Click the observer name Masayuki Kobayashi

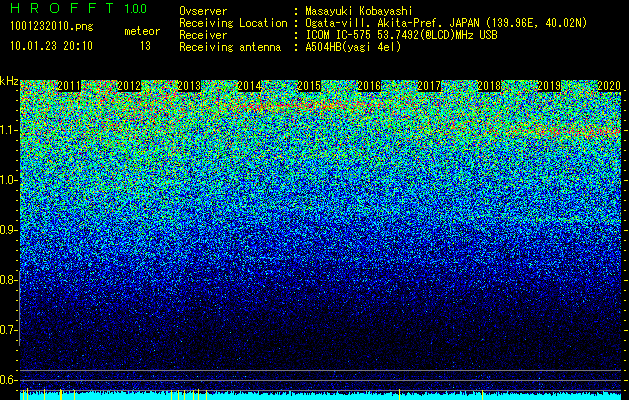[x=358, y=11]
